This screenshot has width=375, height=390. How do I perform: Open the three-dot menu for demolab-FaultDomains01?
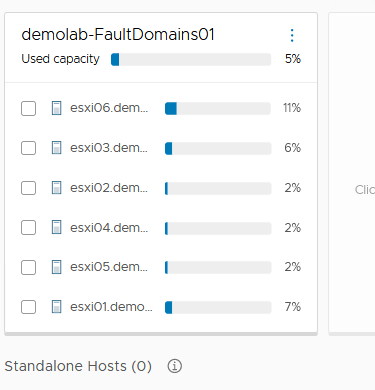pos(292,35)
